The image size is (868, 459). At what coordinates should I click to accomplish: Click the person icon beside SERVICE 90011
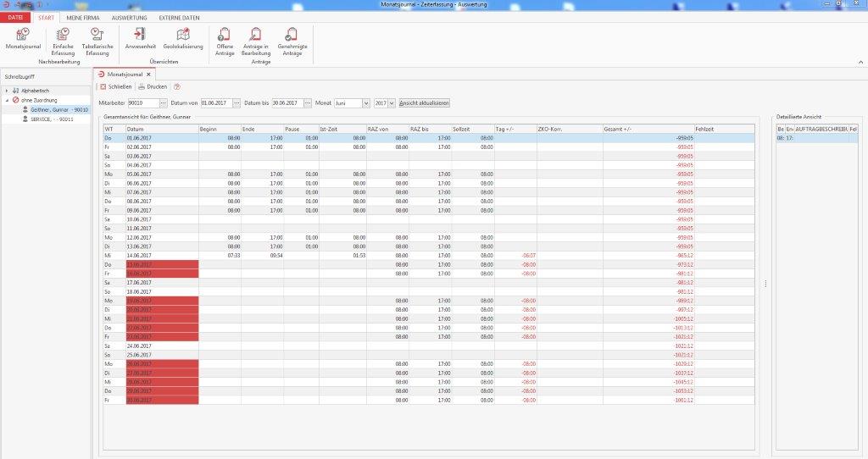point(25,119)
